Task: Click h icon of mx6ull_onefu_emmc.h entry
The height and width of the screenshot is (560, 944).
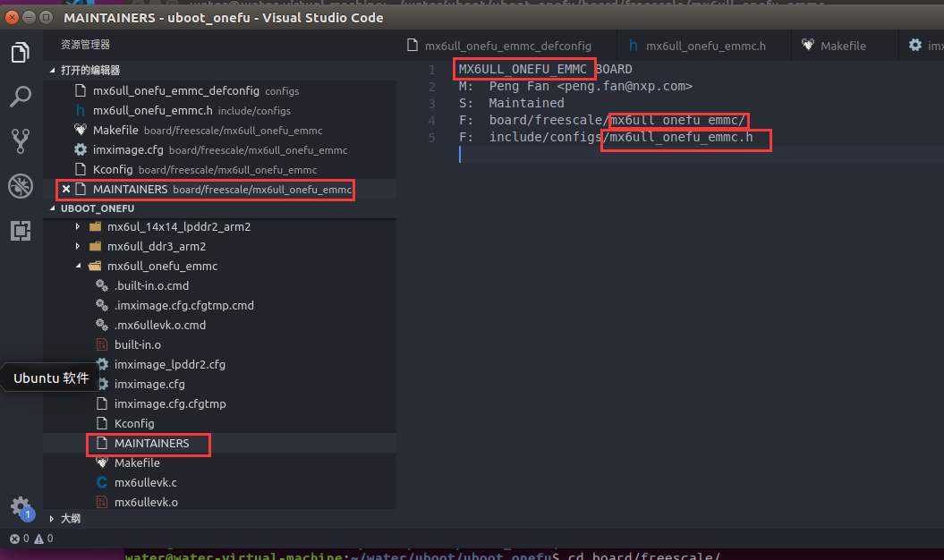Action: pyautogui.click(x=80, y=111)
